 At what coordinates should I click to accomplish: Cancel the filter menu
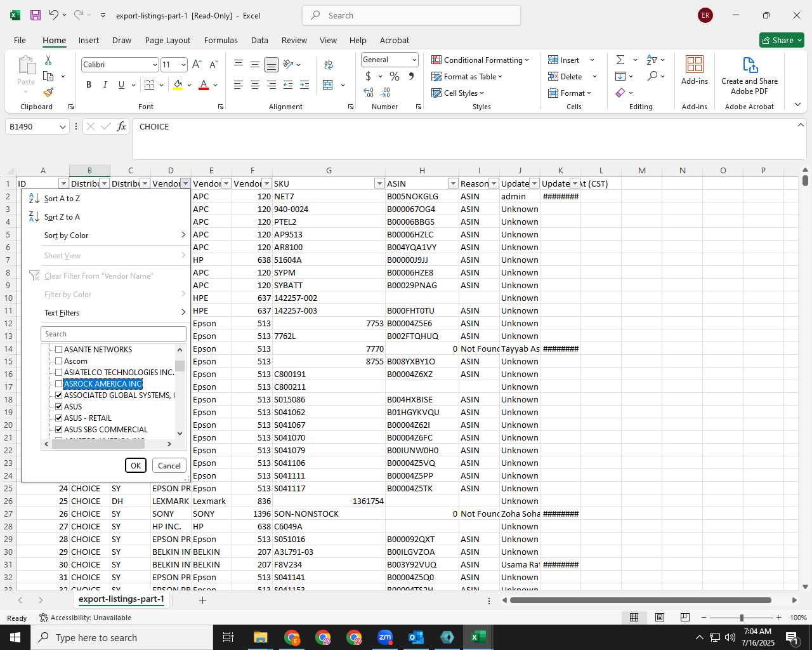coord(169,465)
